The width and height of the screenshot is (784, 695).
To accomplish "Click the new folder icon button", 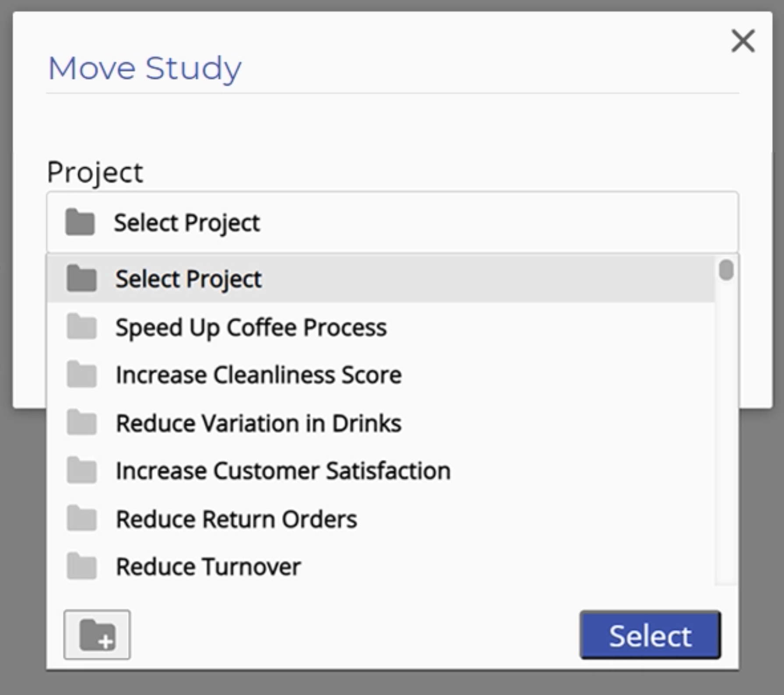I will click(x=97, y=634).
